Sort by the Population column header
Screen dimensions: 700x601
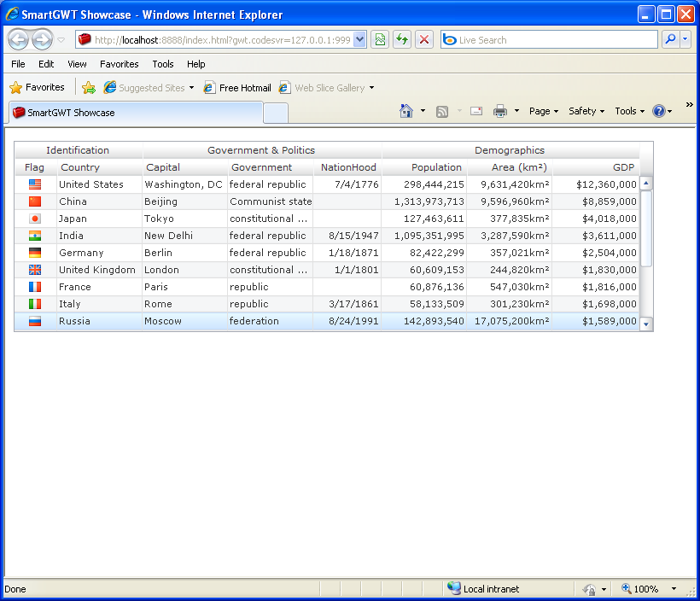point(424,167)
